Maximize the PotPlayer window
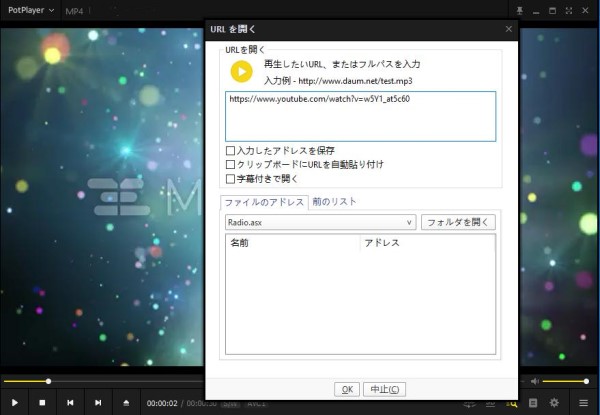 [x=553, y=11]
